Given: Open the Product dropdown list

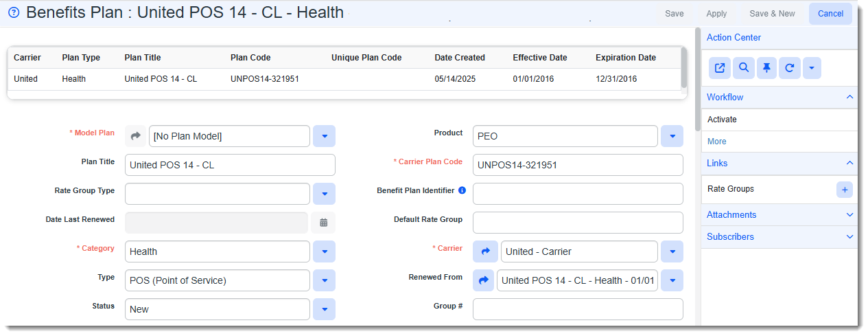Looking at the screenshot, I should (672, 136).
